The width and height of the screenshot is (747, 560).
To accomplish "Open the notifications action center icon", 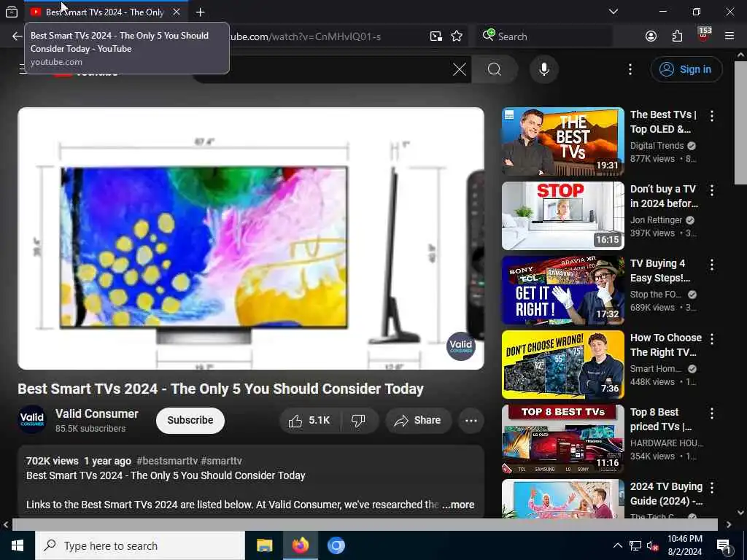I will 724,546.
